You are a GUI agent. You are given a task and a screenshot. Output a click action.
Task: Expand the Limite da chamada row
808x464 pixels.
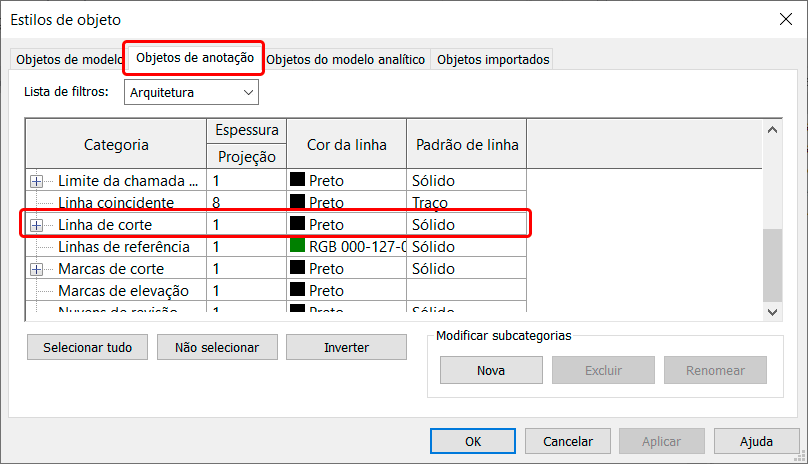(x=36, y=181)
